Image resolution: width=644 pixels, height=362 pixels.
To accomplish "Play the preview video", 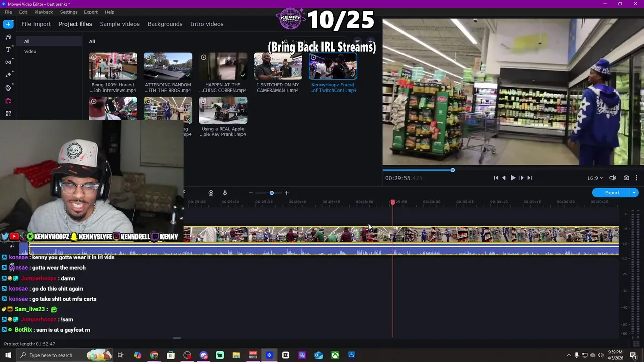I will 513,178.
